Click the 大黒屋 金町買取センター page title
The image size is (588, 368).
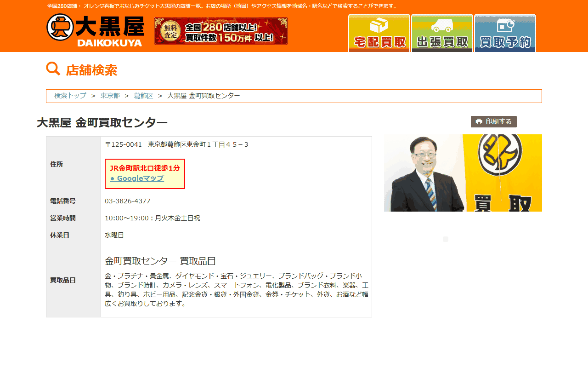102,123
